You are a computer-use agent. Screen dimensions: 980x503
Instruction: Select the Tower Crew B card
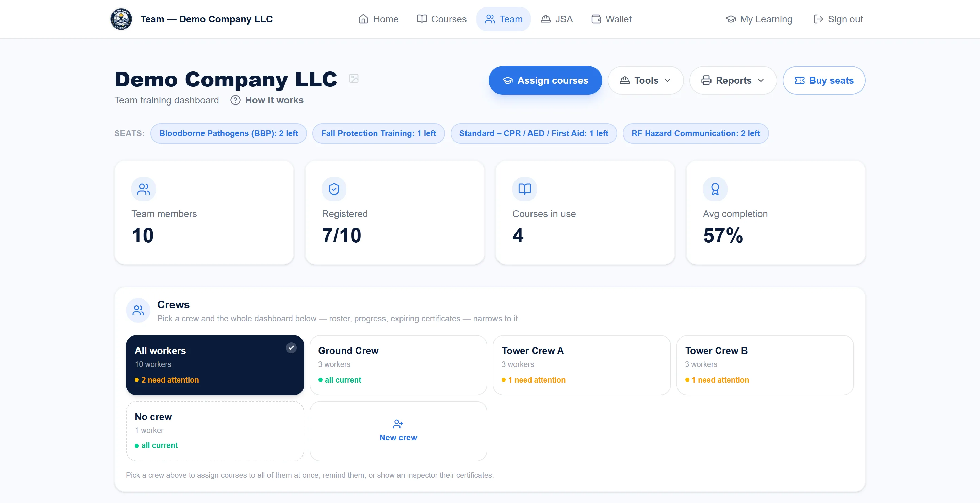click(765, 365)
